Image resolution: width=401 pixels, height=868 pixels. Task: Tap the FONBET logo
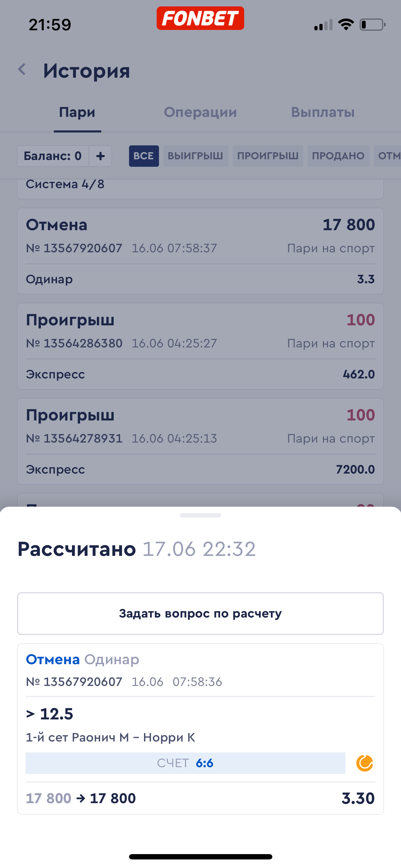pos(200,18)
